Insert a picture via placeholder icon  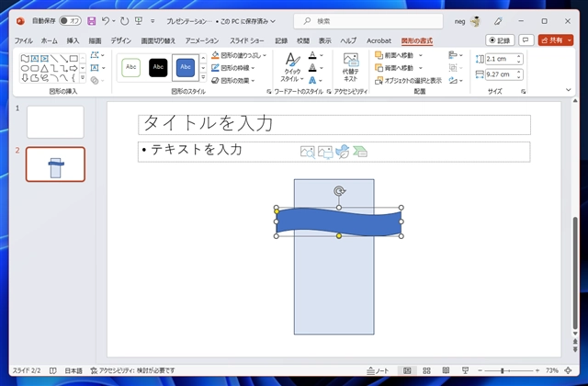click(x=325, y=152)
